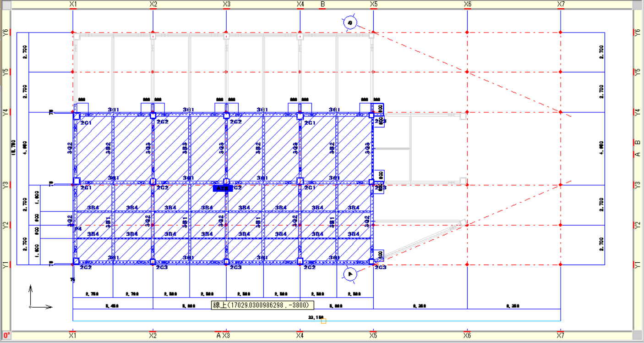Viewport: 644px width, 343px height.
Task: Click the X1 marker on top ruler
Action: [73, 4]
